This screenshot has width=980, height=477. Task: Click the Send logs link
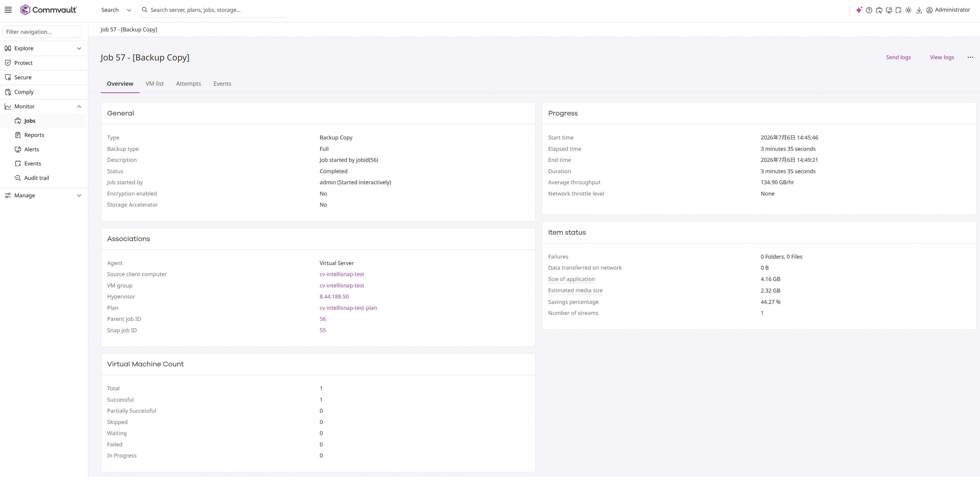coord(898,57)
